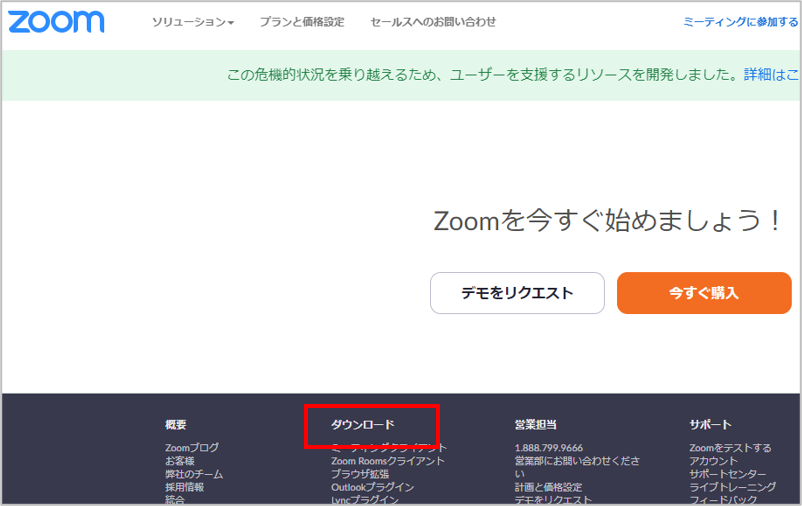The image size is (802, 506).
Task: Click the 採用情報 footer link
Action: tap(184, 487)
